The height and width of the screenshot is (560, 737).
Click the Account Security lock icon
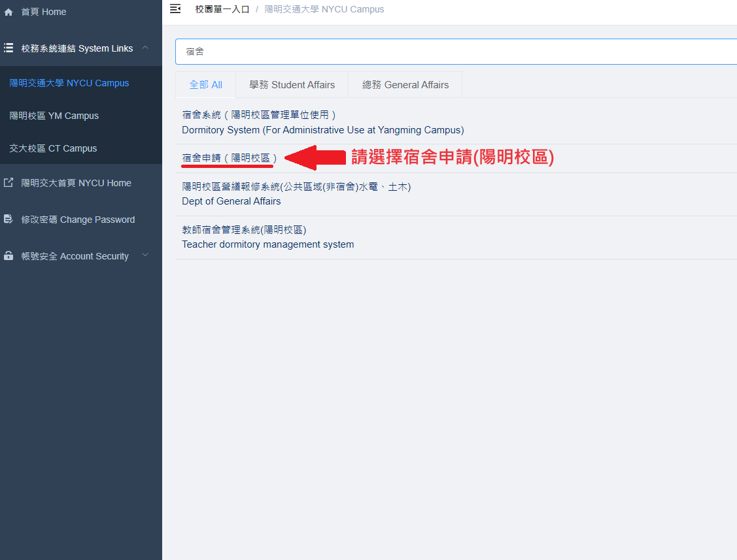[x=9, y=256]
